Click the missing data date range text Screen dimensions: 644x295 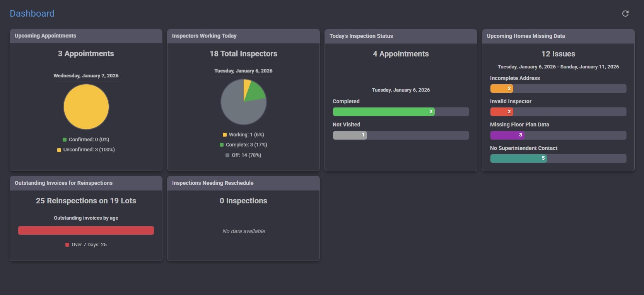[558, 67]
